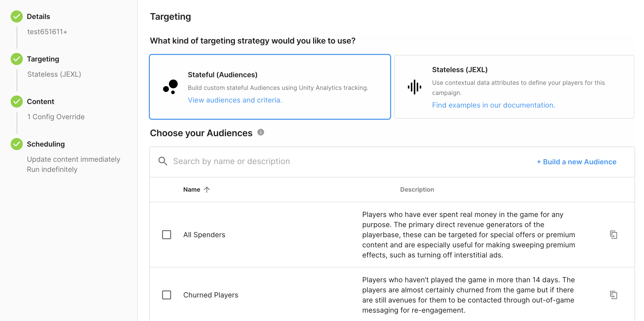This screenshot has width=644, height=321.
Task: Click the Details step checkmark icon
Action: (x=17, y=16)
